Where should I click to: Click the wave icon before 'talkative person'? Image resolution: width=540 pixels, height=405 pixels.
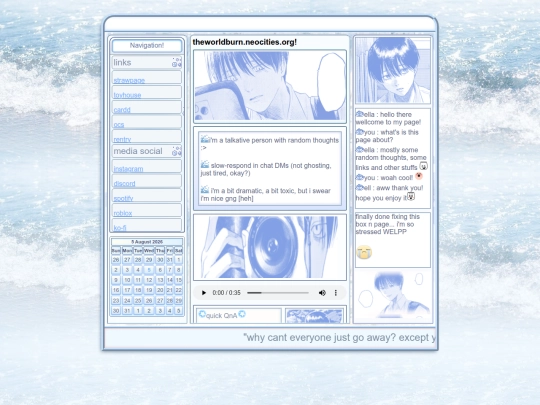(205, 139)
